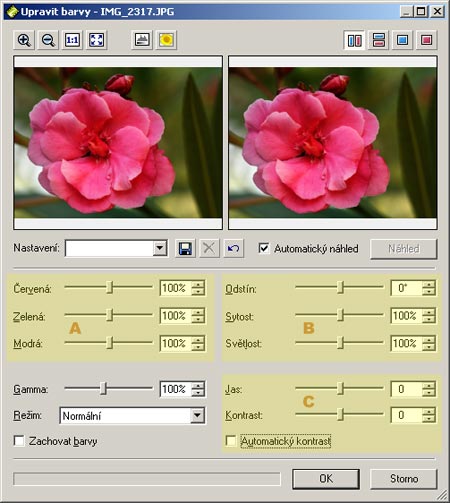The image size is (450, 503).
Task: Click the Červená slider handle
Action: click(110, 288)
